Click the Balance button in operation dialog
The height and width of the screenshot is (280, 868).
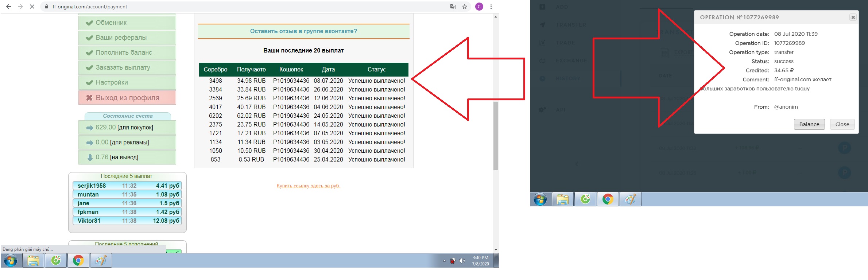pos(809,124)
